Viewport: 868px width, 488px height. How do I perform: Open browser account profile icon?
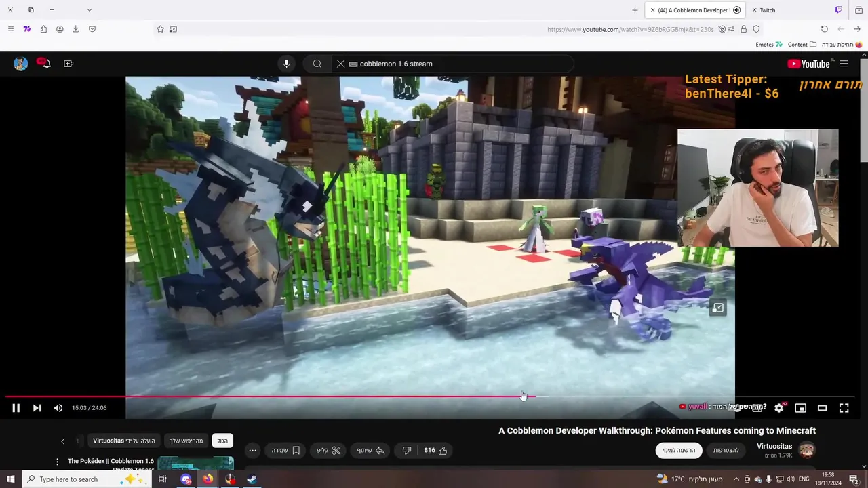click(x=60, y=29)
